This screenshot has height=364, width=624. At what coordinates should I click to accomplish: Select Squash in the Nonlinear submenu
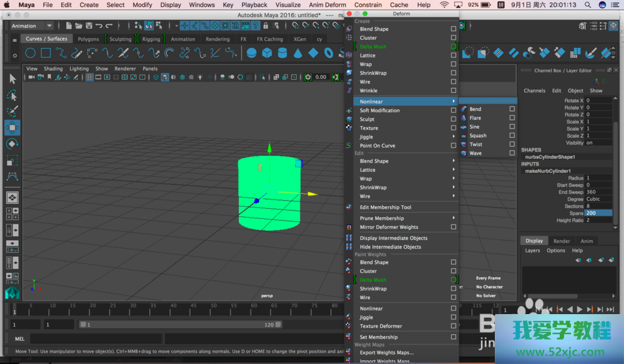point(478,135)
